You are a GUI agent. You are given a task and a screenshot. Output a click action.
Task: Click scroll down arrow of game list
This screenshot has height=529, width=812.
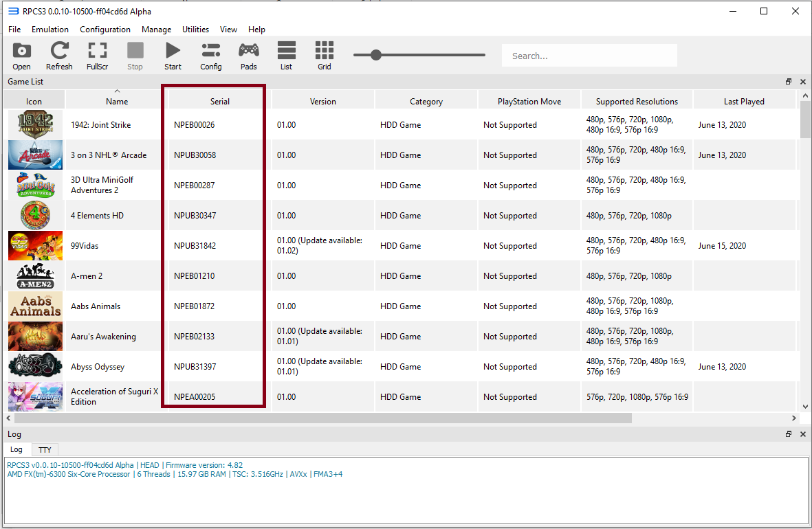[x=805, y=406]
